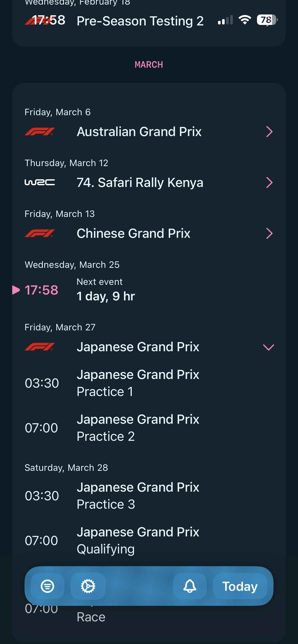Expand the Chinese Grand Prix chevron
298x644 pixels.
(x=269, y=233)
